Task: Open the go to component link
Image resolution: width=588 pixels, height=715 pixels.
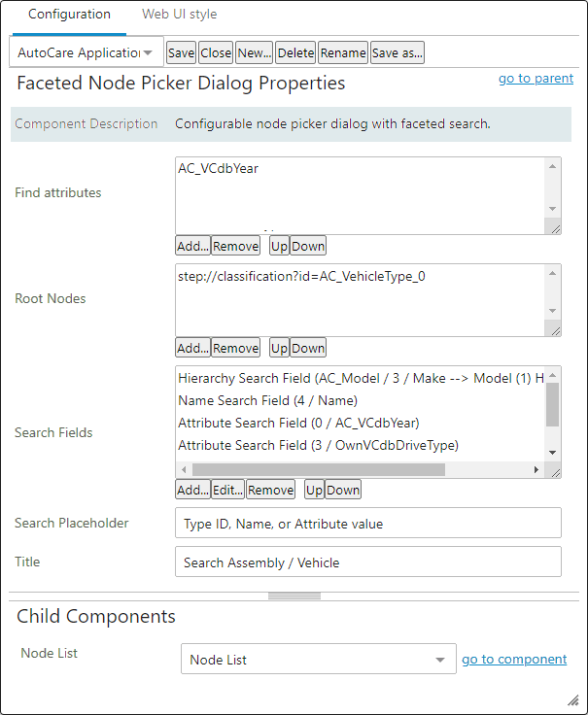Action: coord(514,659)
